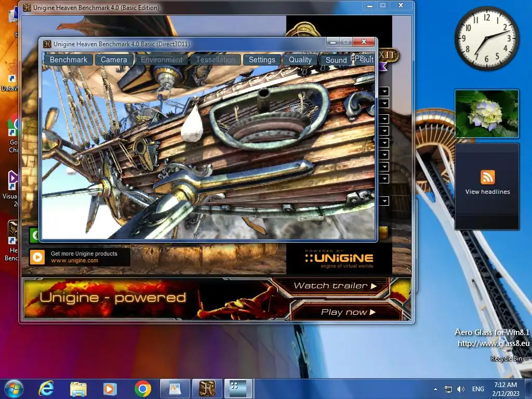The height and width of the screenshot is (399, 532).
Task: Click the ENG language indicator
Action: (478, 389)
